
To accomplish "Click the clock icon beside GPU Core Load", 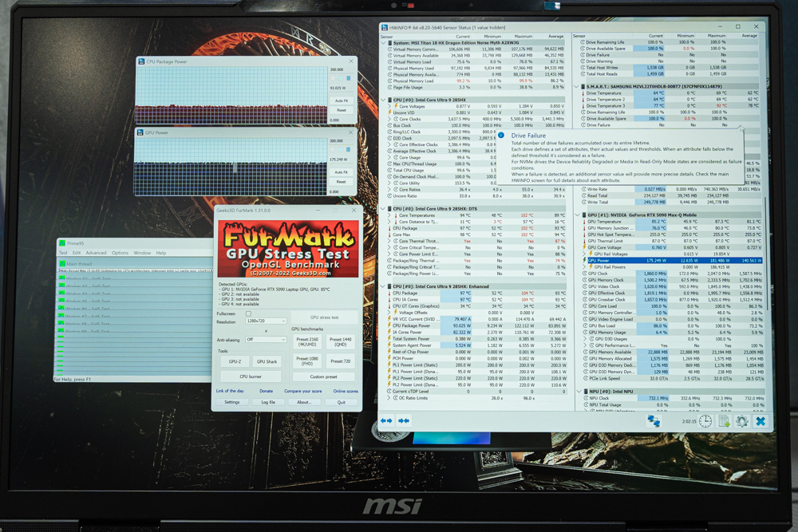I will (584, 306).
